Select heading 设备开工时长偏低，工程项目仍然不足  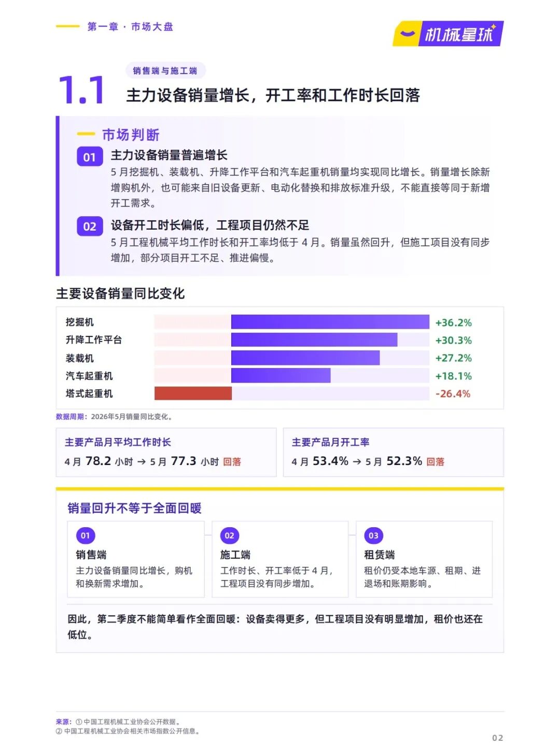click(209, 225)
